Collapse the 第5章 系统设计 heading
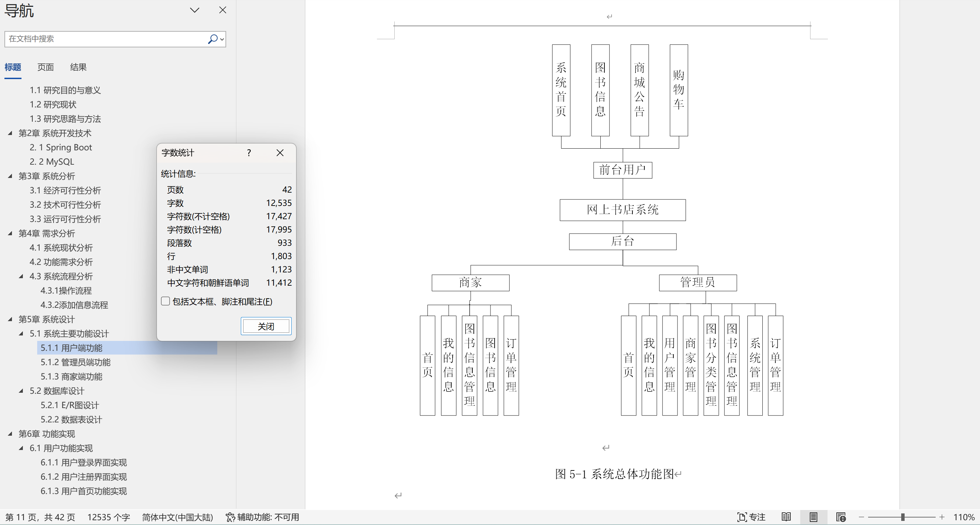The height and width of the screenshot is (525, 980). 10,319
